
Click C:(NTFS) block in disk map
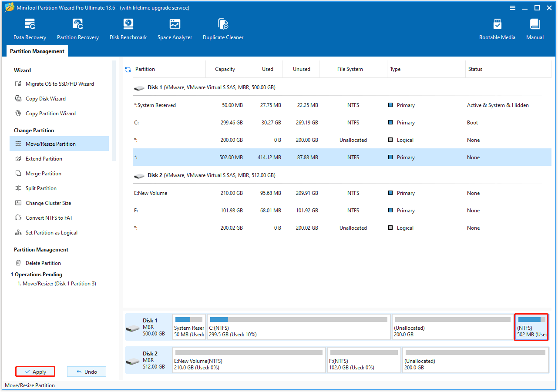[x=299, y=327]
